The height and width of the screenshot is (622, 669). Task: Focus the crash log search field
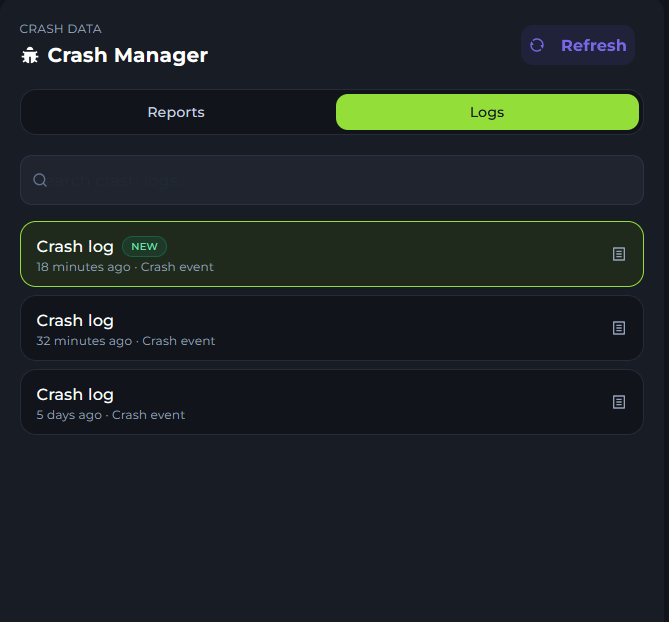tap(340, 180)
